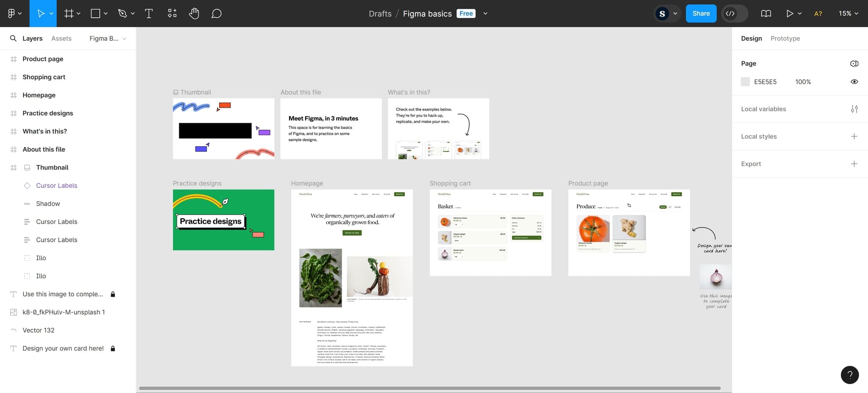The height and width of the screenshot is (393, 868).
Task: Click the page color swatch E5E5E5
Action: [x=745, y=82]
